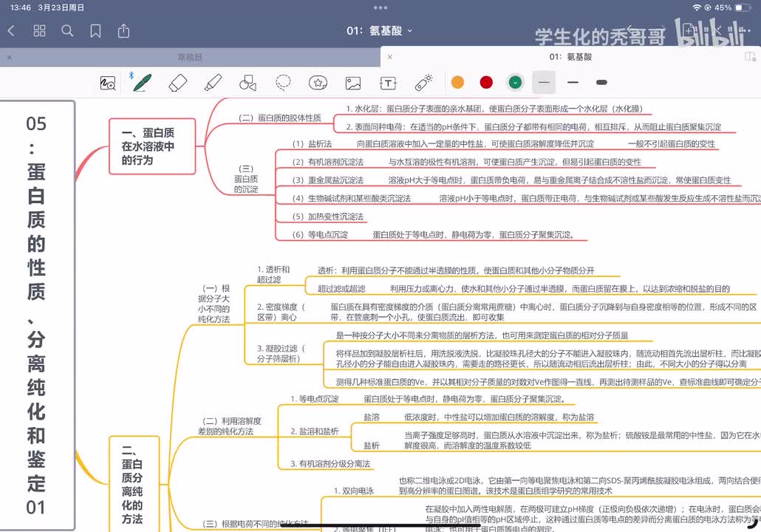Viewport: 761px width, 532px height.
Task: Select the Lasso selection tool
Action: pyautogui.click(x=283, y=83)
